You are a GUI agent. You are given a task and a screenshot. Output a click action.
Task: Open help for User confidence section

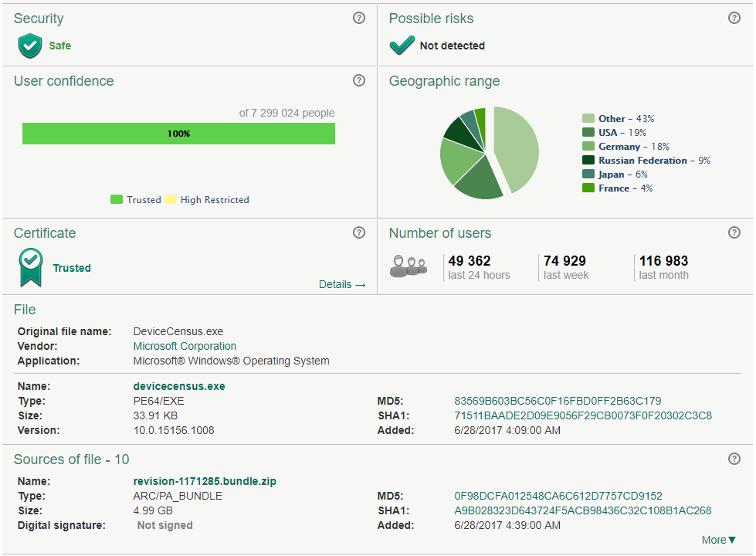[x=358, y=80]
